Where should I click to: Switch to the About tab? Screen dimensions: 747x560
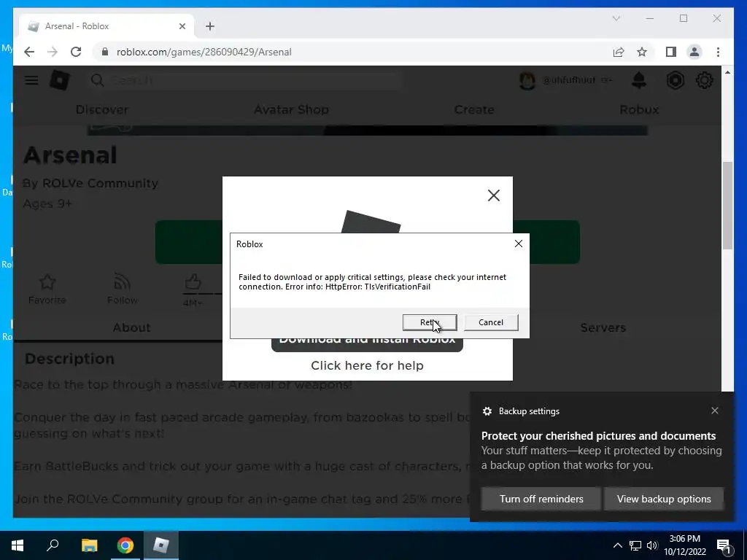(x=131, y=327)
